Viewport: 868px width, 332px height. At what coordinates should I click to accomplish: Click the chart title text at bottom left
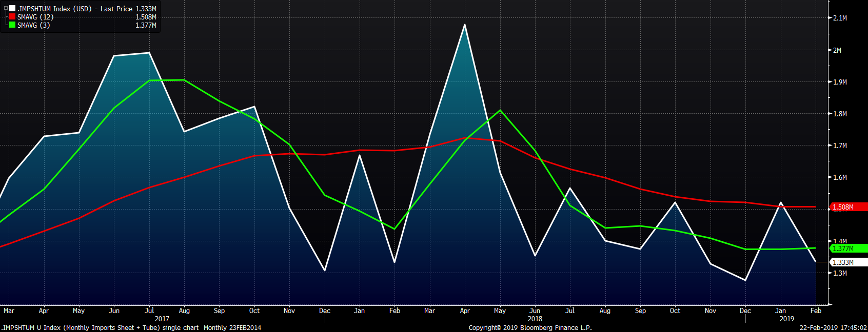coord(131,328)
